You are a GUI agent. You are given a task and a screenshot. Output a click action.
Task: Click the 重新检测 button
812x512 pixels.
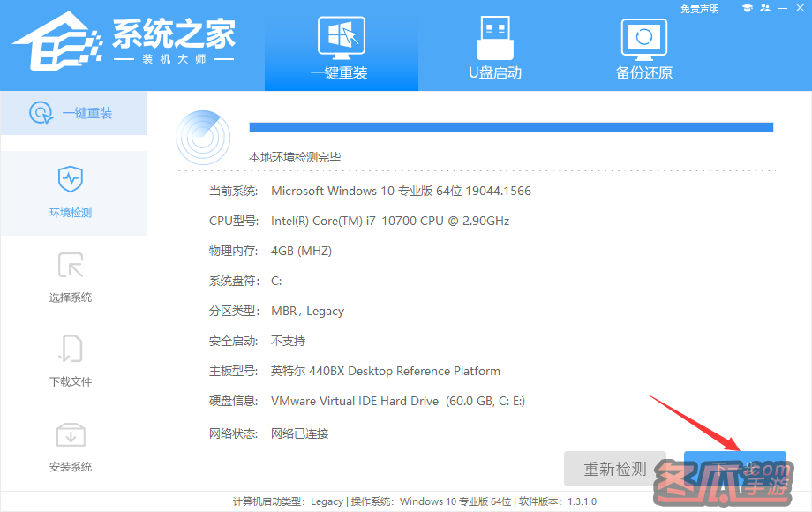click(614, 469)
